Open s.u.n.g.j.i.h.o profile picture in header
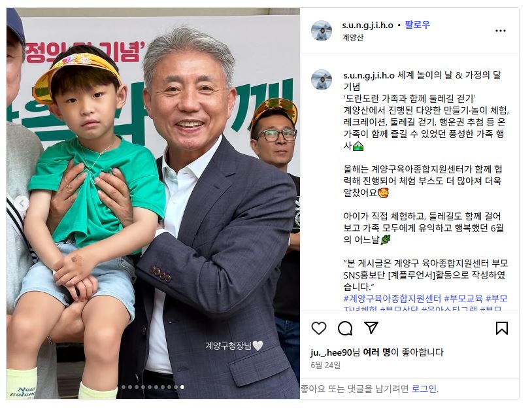The height and width of the screenshot is (408, 532). (322, 31)
